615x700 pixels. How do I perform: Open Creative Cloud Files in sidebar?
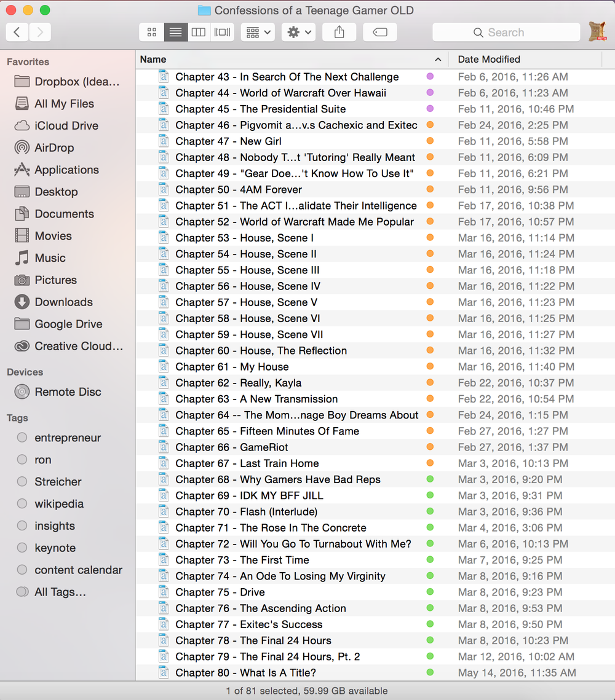(68, 346)
